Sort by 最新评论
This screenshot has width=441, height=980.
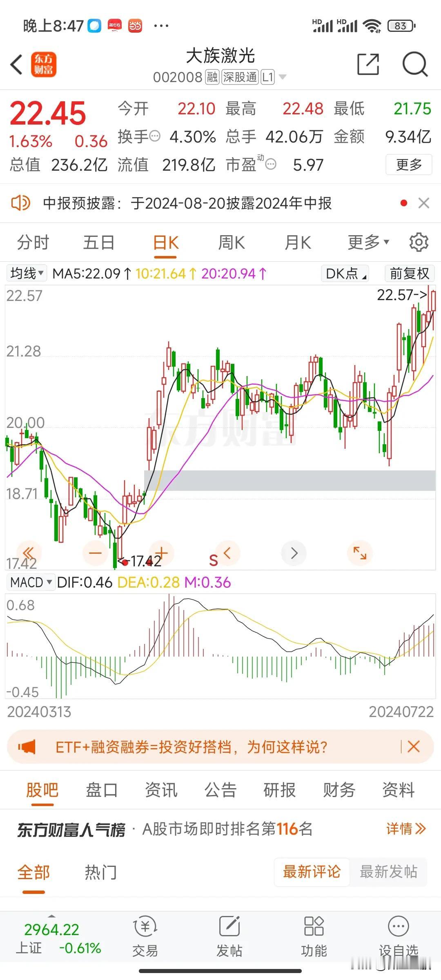click(312, 872)
